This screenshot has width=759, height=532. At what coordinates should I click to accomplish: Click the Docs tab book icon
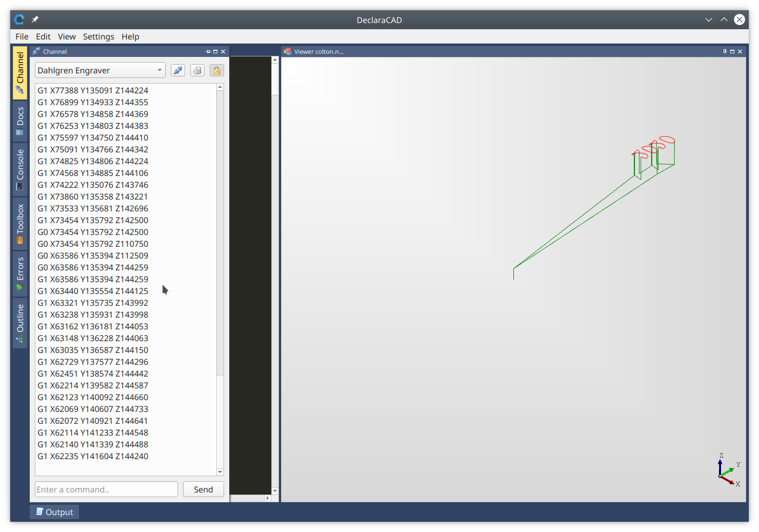[20, 132]
